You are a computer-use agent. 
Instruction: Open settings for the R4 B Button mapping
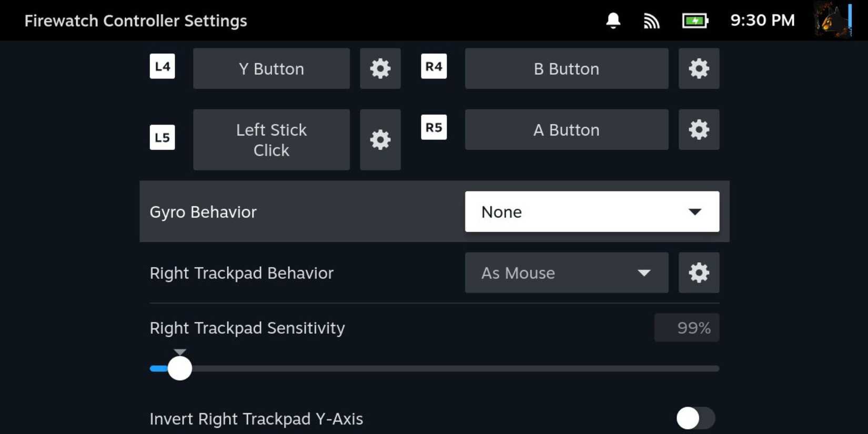698,68
